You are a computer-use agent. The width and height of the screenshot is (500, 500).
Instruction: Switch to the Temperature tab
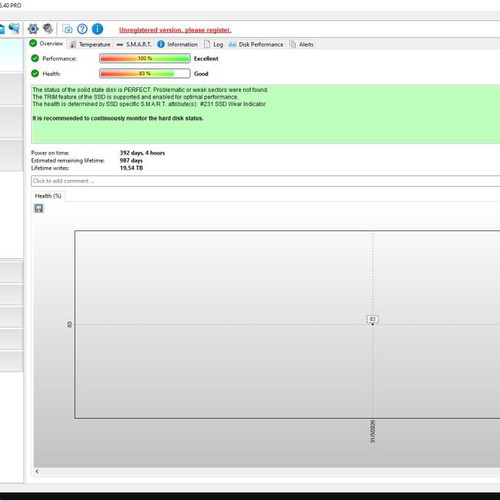click(x=90, y=44)
